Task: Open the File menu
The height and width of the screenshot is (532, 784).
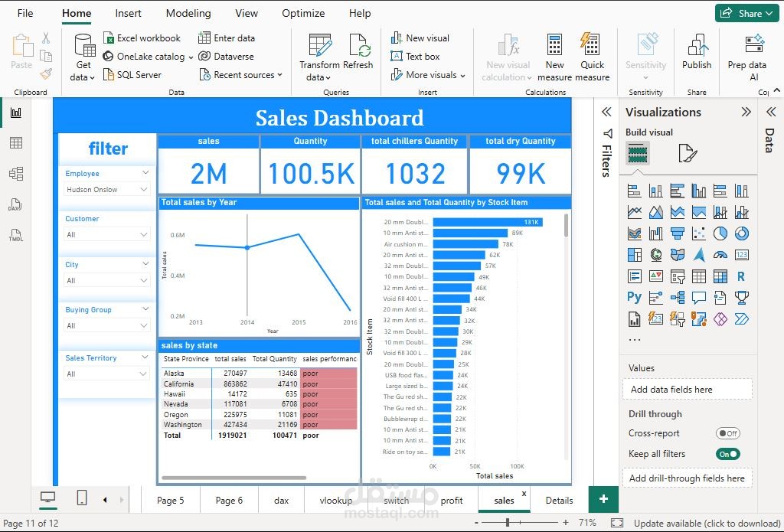Action: coord(25,14)
